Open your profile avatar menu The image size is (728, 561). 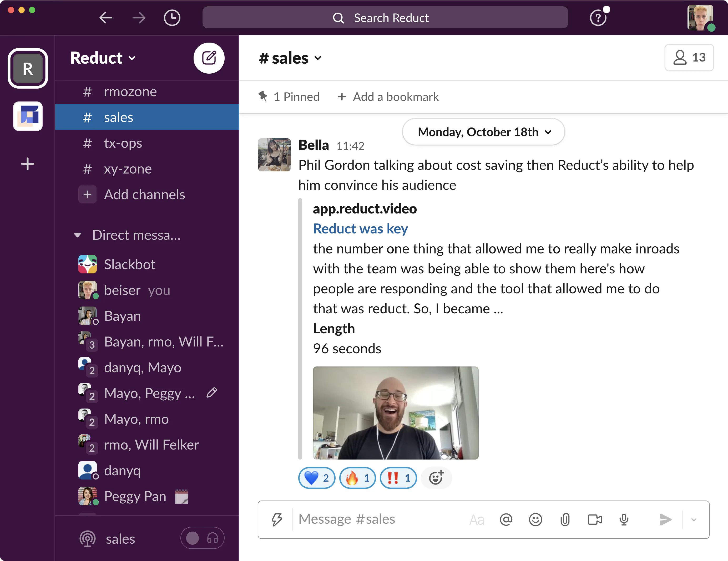click(x=700, y=18)
